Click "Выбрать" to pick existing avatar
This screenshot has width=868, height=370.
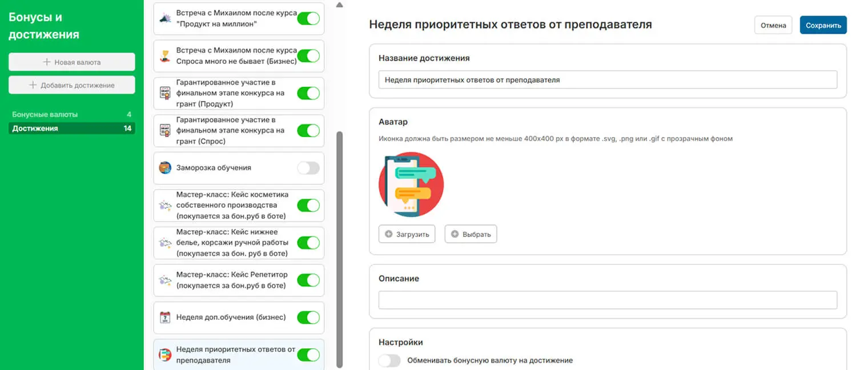pos(471,234)
